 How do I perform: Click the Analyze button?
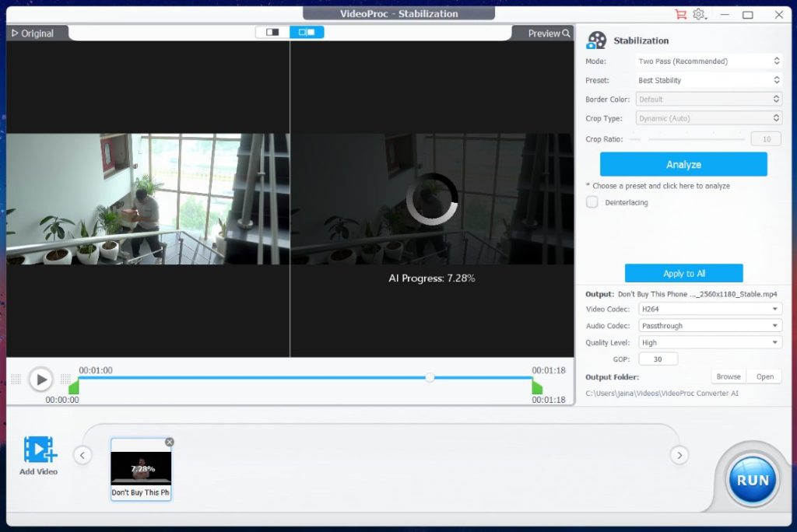pos(683,164)
